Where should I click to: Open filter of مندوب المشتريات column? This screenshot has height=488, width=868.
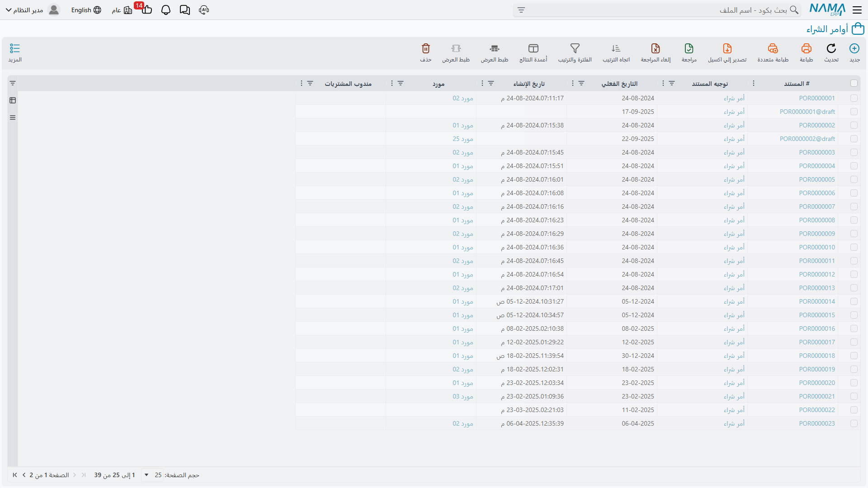(310, 83)
